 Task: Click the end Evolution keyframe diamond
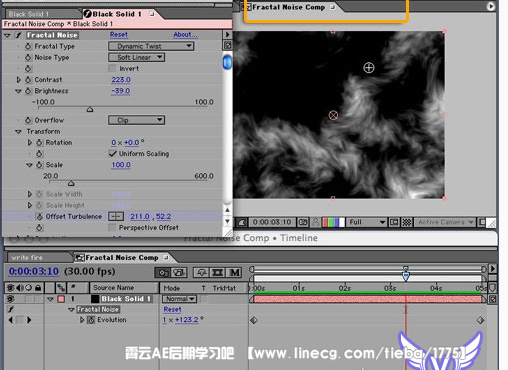[x=480, y=320]
